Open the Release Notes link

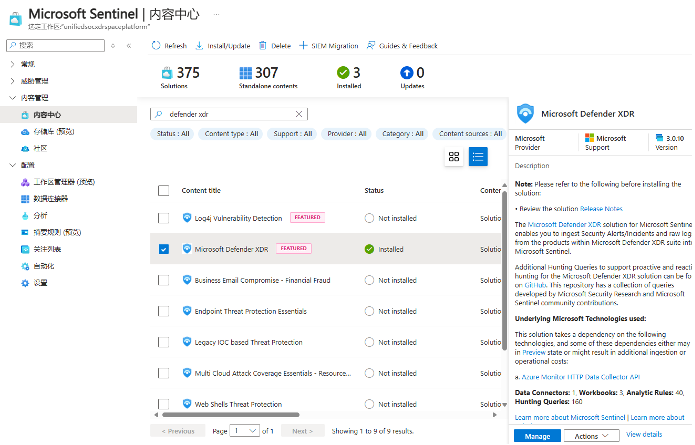pyautogui.click(x=601, y=209)
